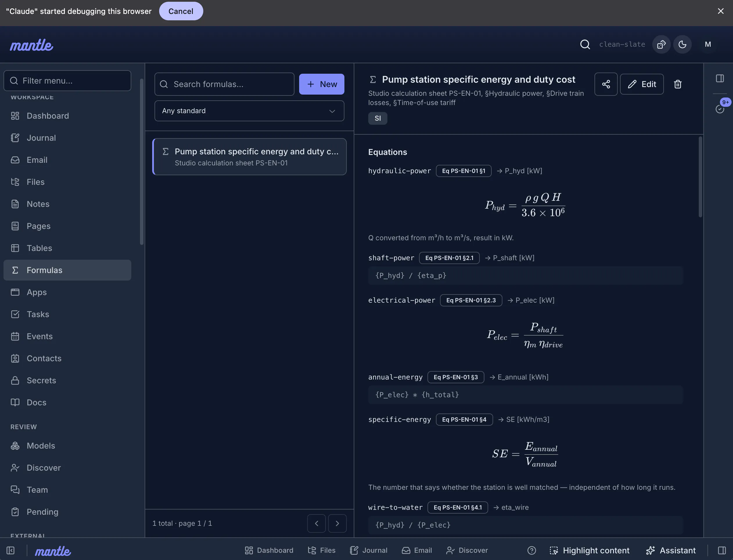
Task: Go to next page of formulas
Action: coord(337,523)
